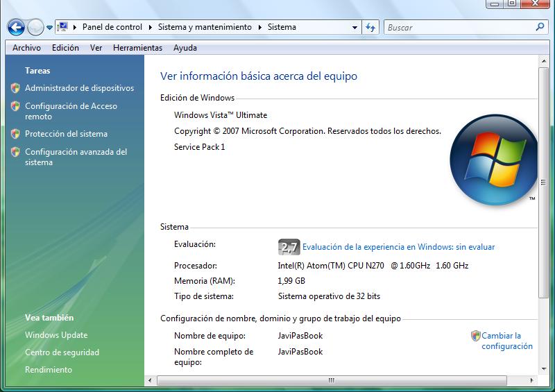Open the recent pages dropdown arrow

click(50, 28)
